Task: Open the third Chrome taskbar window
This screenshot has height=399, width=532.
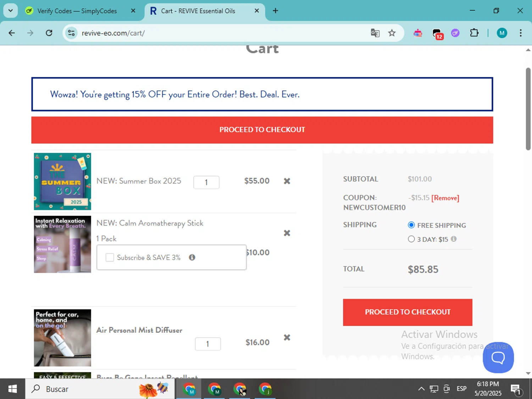Action: click(x=240, y=389)
